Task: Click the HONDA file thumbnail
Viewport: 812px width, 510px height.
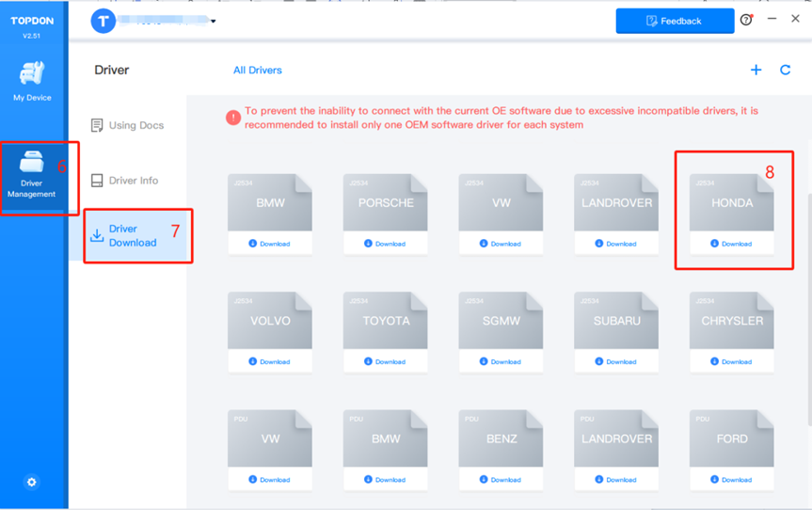Action: (732, 202)
